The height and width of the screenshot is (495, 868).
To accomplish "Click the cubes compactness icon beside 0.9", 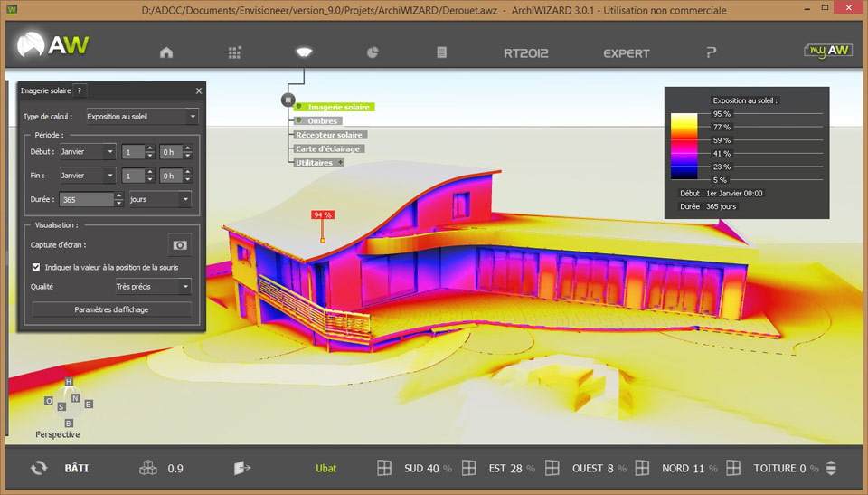I will coord(148,468).
